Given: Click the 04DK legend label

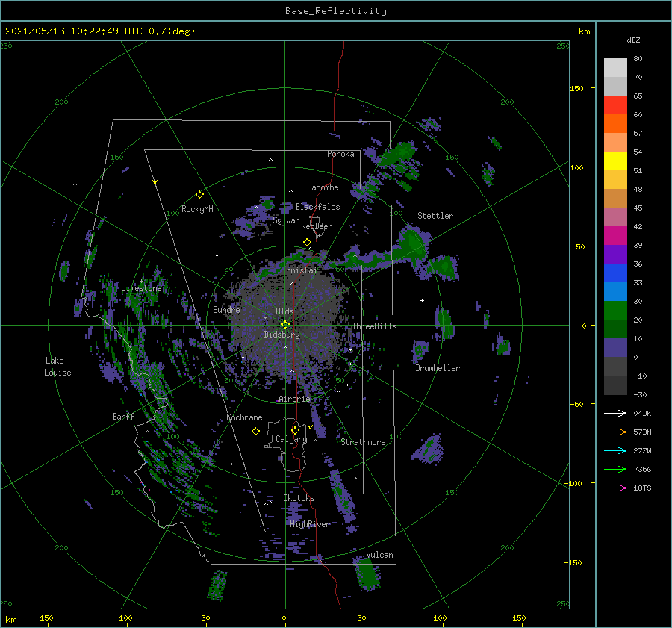Looking at the screenshot, I should point(642,413).
